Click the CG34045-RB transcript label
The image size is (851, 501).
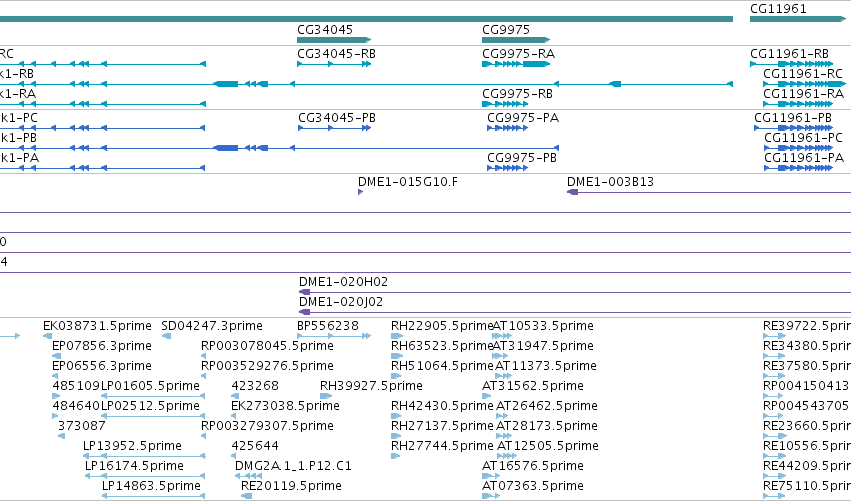pyautogui.click(x=336, y=54)
